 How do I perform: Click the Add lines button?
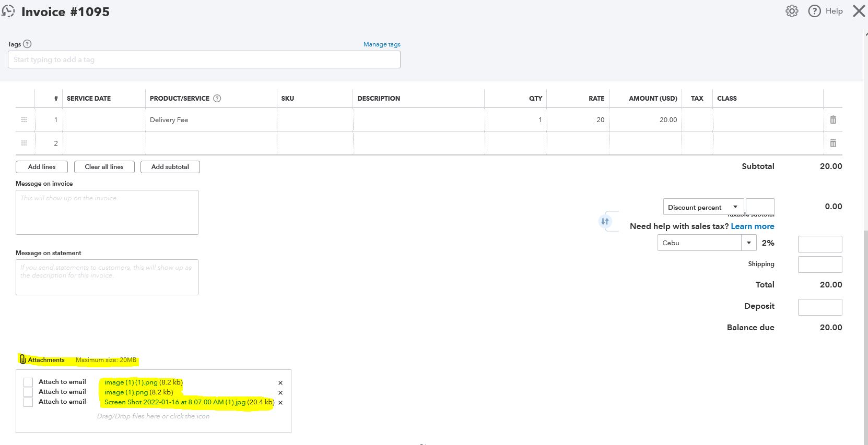42,167
